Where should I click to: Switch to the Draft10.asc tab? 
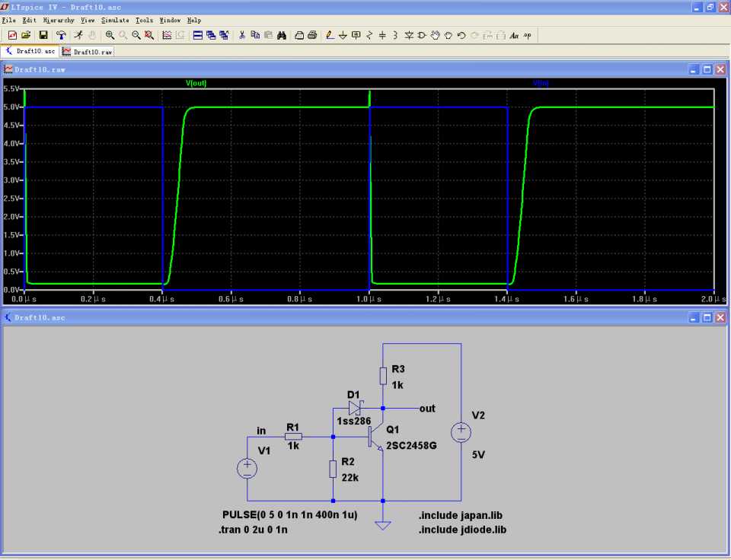[x=30, y=51]
